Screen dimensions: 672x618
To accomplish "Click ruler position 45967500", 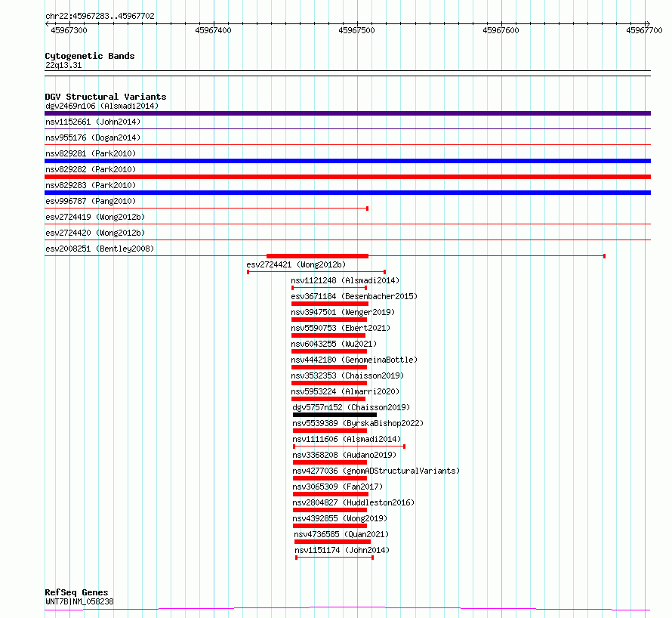I will 356,30.
